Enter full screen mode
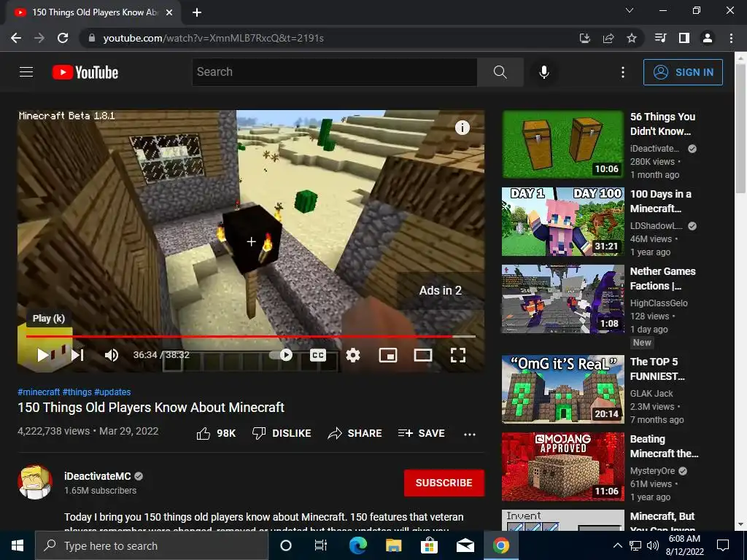 point(458,355)
